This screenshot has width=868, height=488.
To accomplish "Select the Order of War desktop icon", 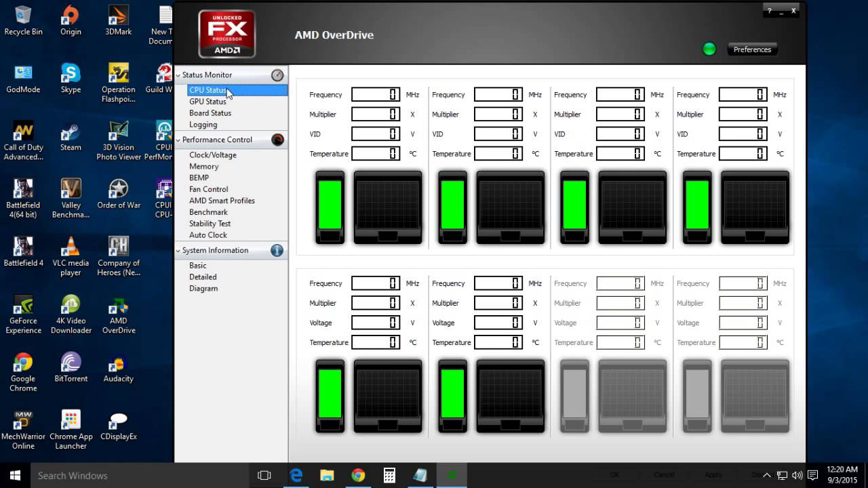I will tap(119, 194).
